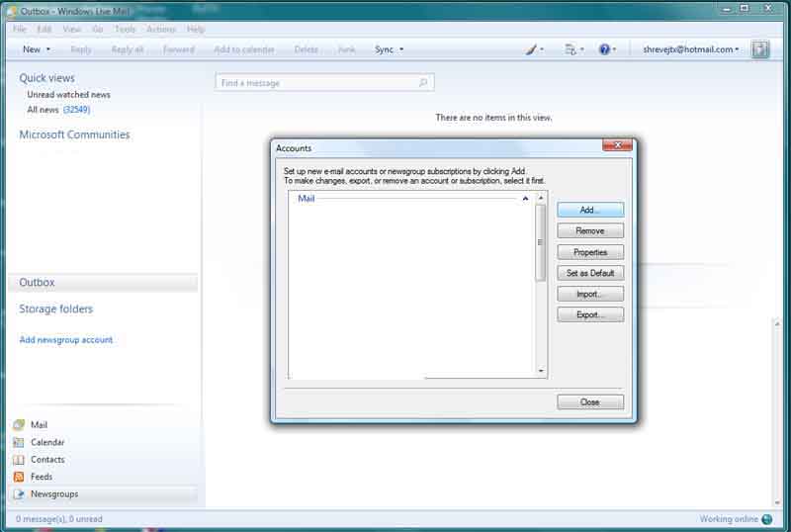Open the shrevejtx@hotmail.com account dropdown

pyautogui.click(x=690, y=49)
